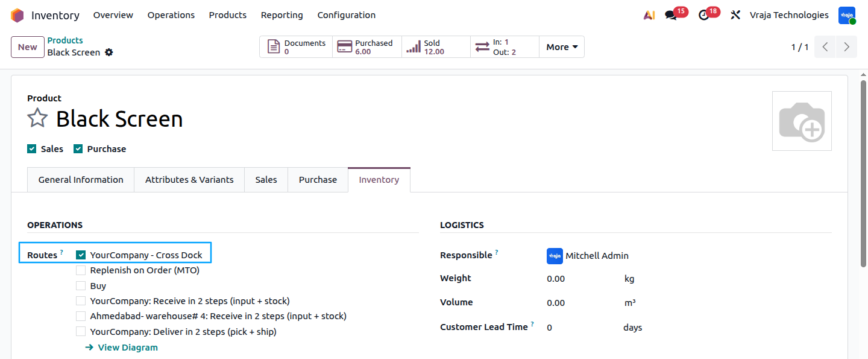Check the Buy route checkbox
Image resolution: width=868 pixels, height=359 pixels.
[81, 286]
